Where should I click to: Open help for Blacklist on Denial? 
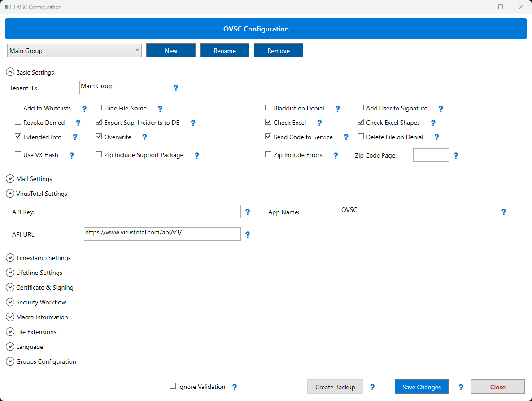pyautogui.click(x=337, y=109)
